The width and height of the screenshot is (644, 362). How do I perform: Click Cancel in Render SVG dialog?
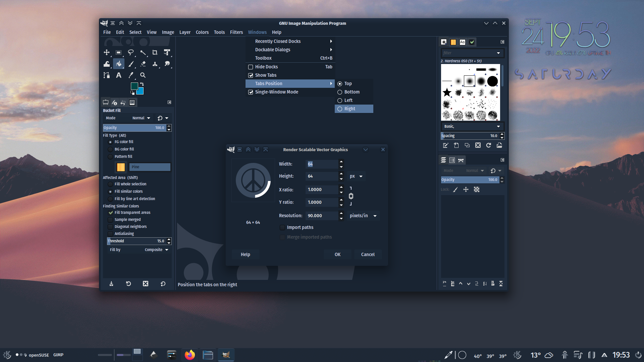[368, 254]
